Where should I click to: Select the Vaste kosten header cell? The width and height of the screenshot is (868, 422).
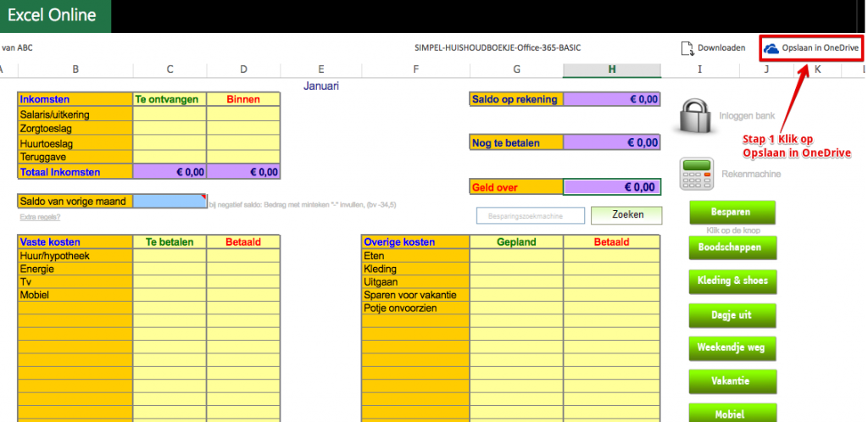tap(75, 242)
